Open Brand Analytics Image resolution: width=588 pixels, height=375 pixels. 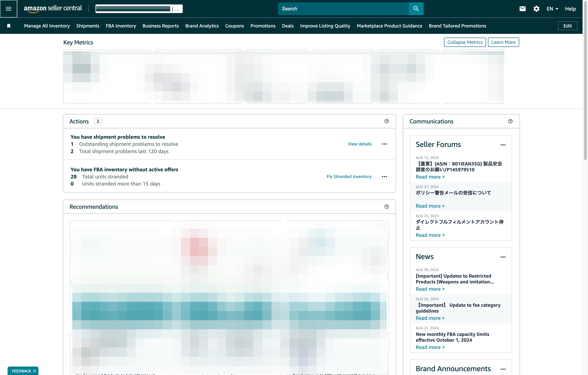pyautogui.click(x=202, y=26)
